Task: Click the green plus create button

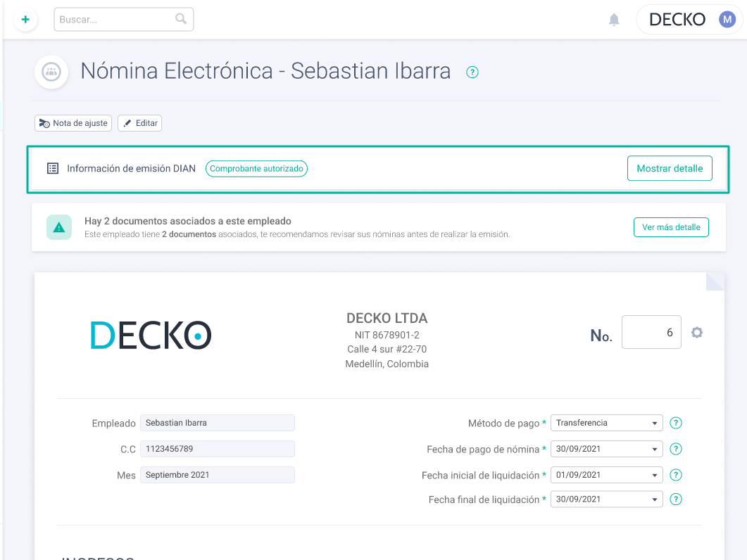Action: point(25,20)
